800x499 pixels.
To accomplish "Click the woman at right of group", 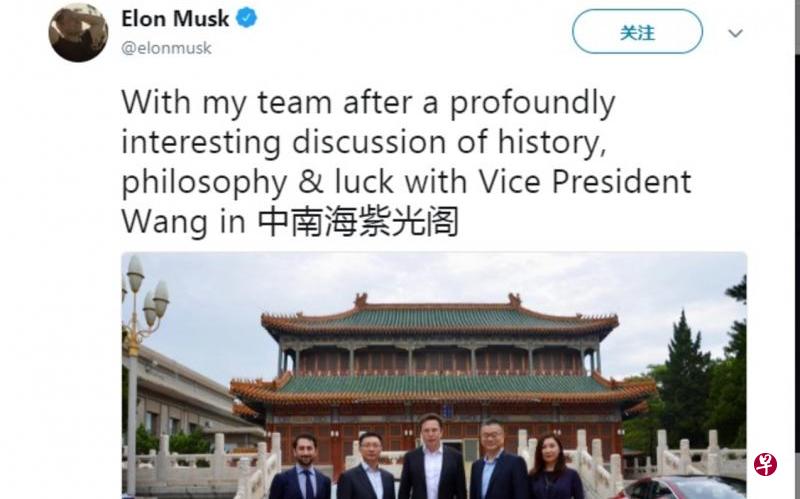I will click(x=552, y=468).
